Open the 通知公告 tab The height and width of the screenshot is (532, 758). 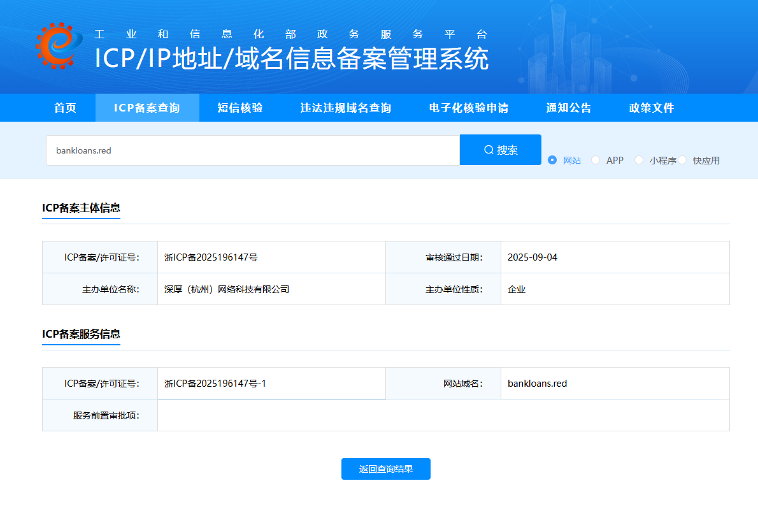[568, 108]
